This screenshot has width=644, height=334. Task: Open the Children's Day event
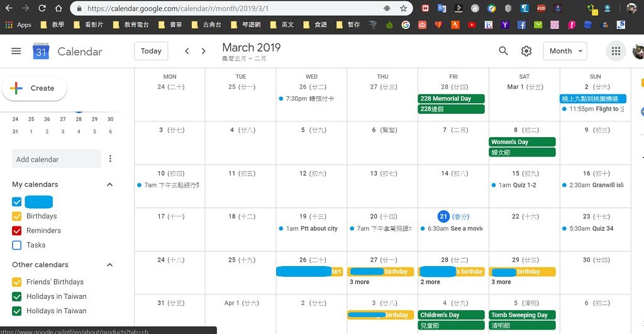[452, 315]
